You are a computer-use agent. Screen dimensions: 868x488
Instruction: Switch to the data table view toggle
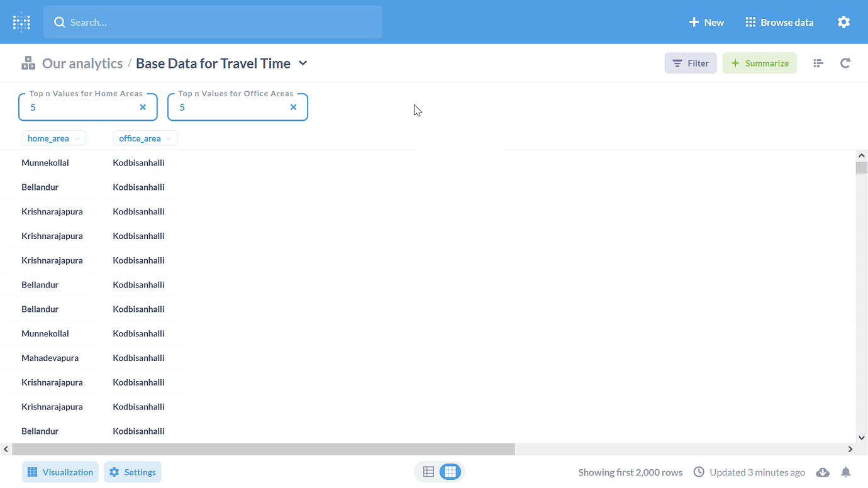pyautogui.click(x=428, y=472)
